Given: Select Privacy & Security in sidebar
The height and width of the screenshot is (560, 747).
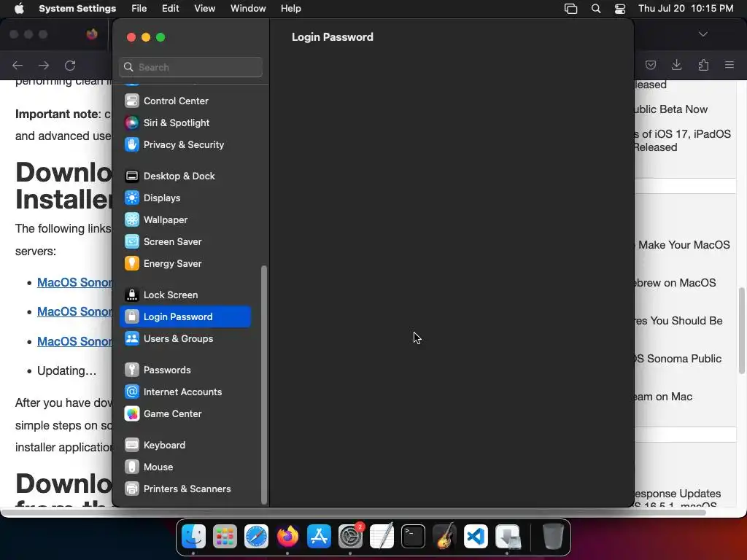Looking at the screenshot, I should tap(185, 145).
